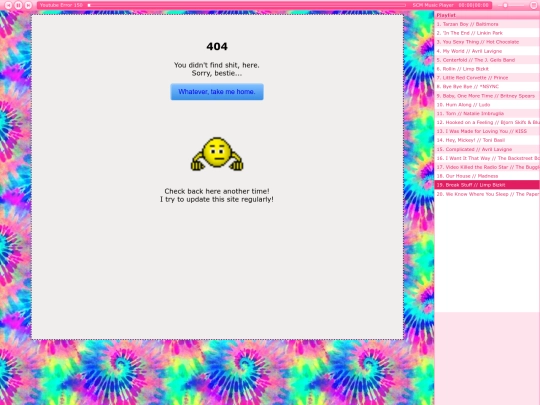Screen dimensions: 540x405
Task: Play You Sexy Thing // Hot Chocolate
Action: [x=487, y=42]
